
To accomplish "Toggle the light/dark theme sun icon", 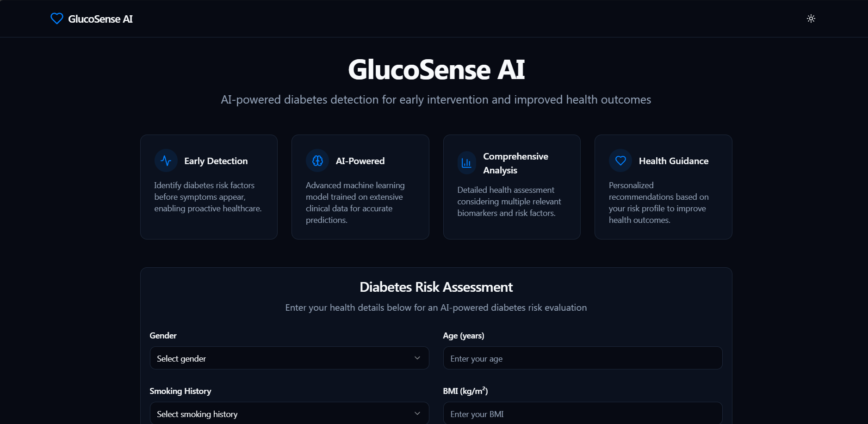I will tap(811, 18).
